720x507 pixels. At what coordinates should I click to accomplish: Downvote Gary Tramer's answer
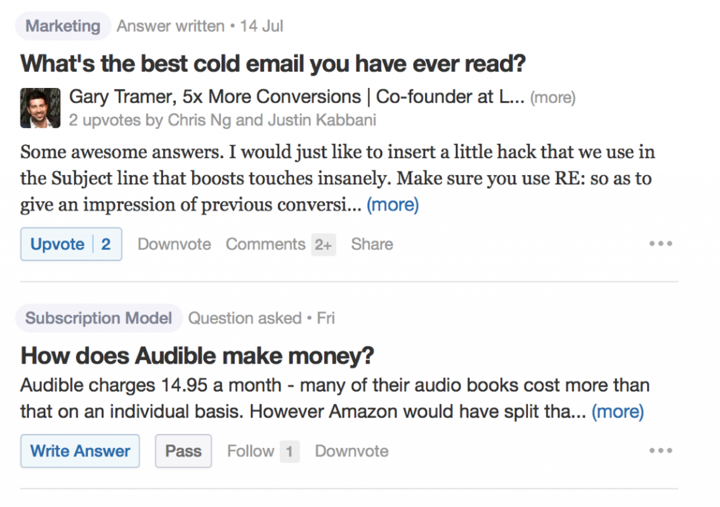click(x=174, y=244)
